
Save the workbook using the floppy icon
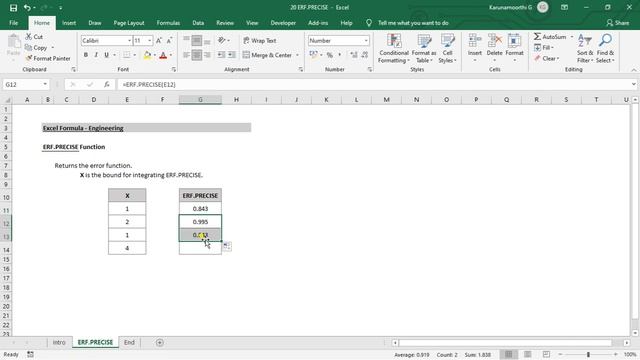point(13,8)
